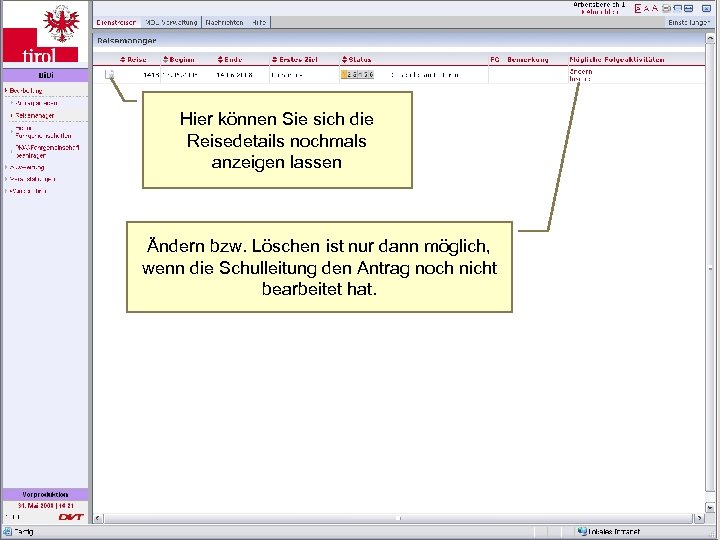Viewport: 720px width, 540px height.
Task: Click the horizontal scrollbar right arrow
Action: pyautogui.click(x=699, y=518)
